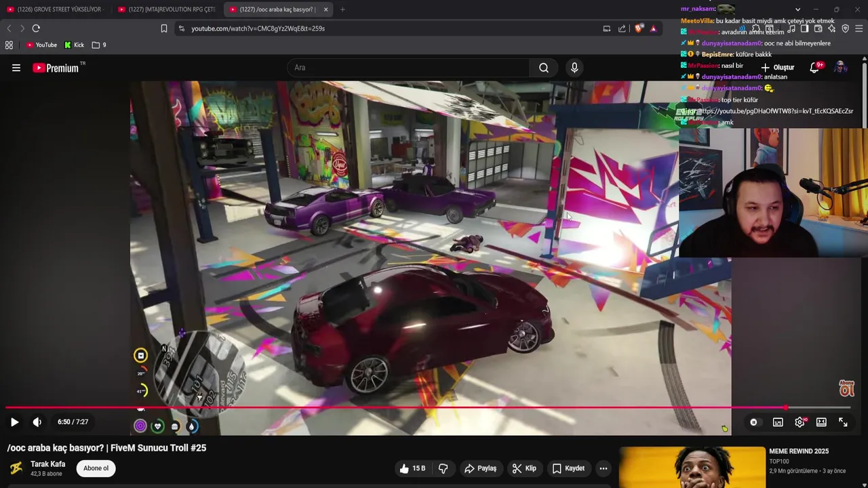The image size is (868, 488).
Task: Click the youtu.be link in chat overlay
Action: click(x=774, y=111)
